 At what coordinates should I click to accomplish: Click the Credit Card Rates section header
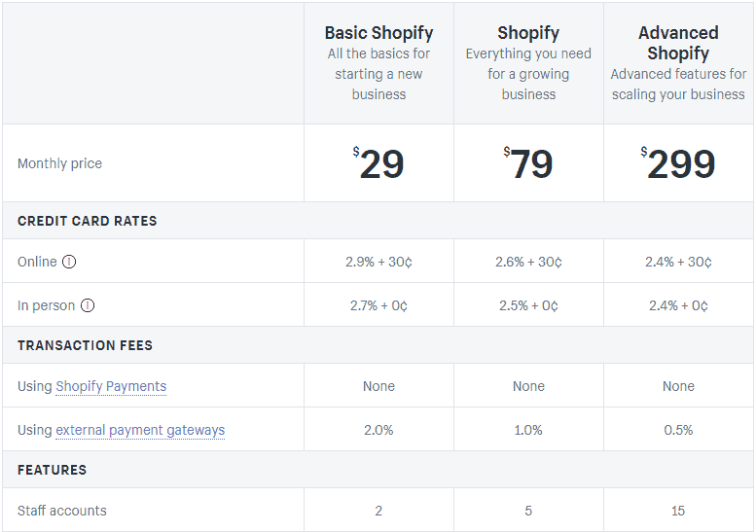click(x=87, y=221)
